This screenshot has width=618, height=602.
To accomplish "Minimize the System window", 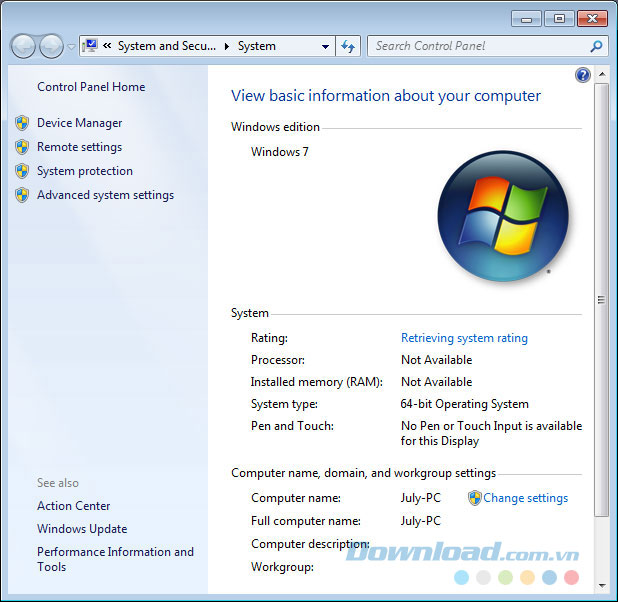I will coord(527,19).
